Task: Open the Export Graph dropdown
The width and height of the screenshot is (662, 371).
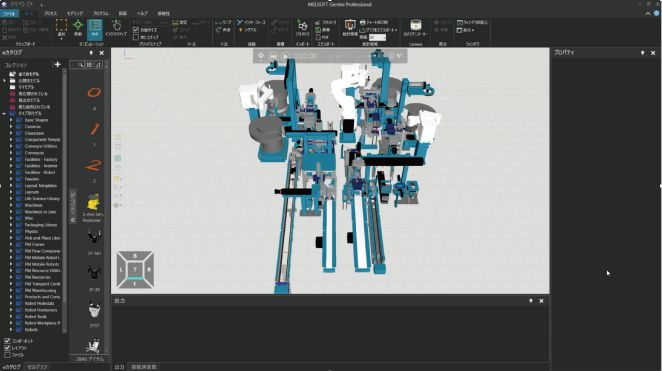Action: (x=378, y=30)
